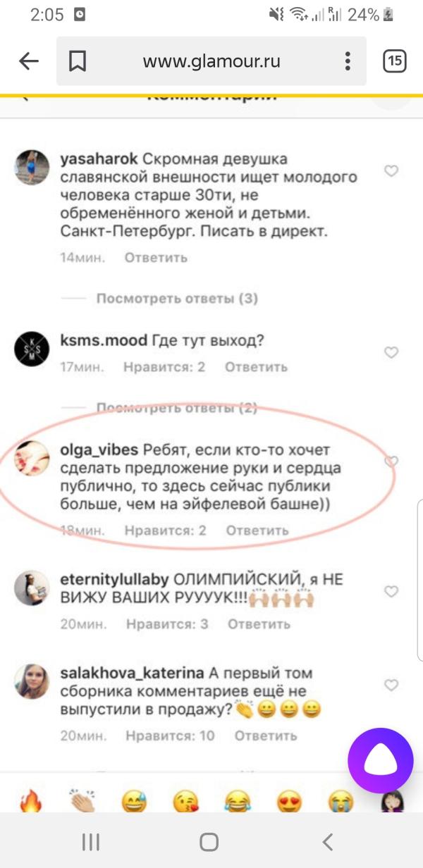The height and width of the screenshot is (868, 423).
Task: Tap "Ответить" under the eternitylullaby comment
Action: coord(259,624)
